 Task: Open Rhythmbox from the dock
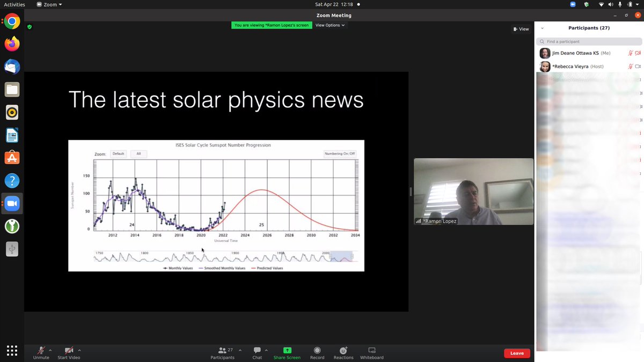point(12,112)
